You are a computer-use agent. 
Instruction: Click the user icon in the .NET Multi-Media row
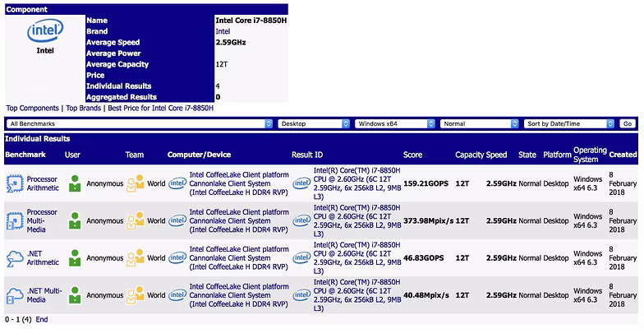tap(75, 295)
